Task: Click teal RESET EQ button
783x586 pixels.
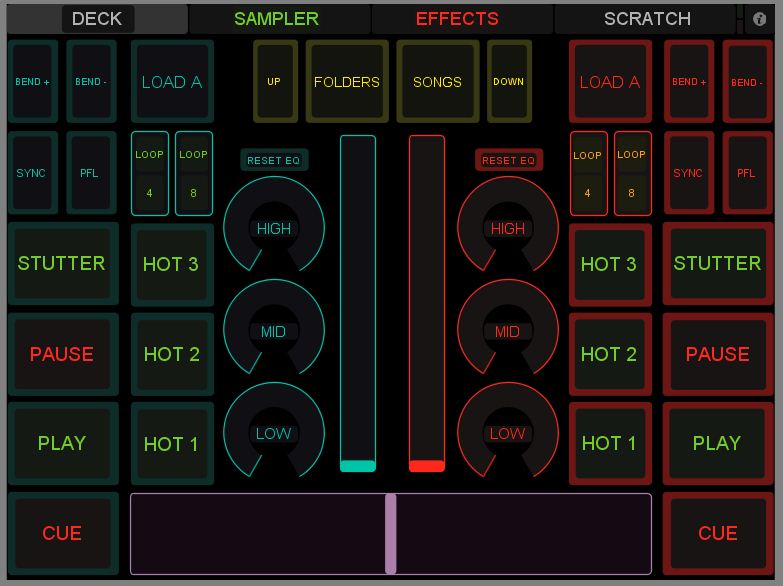Action: [x=274, y=160]
